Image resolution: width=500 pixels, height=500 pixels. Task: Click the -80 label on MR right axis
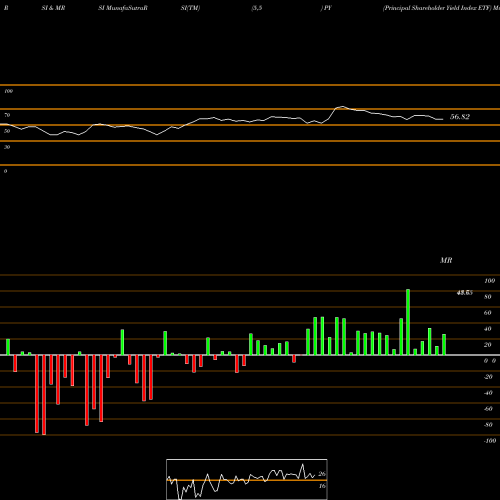[488, 425]
